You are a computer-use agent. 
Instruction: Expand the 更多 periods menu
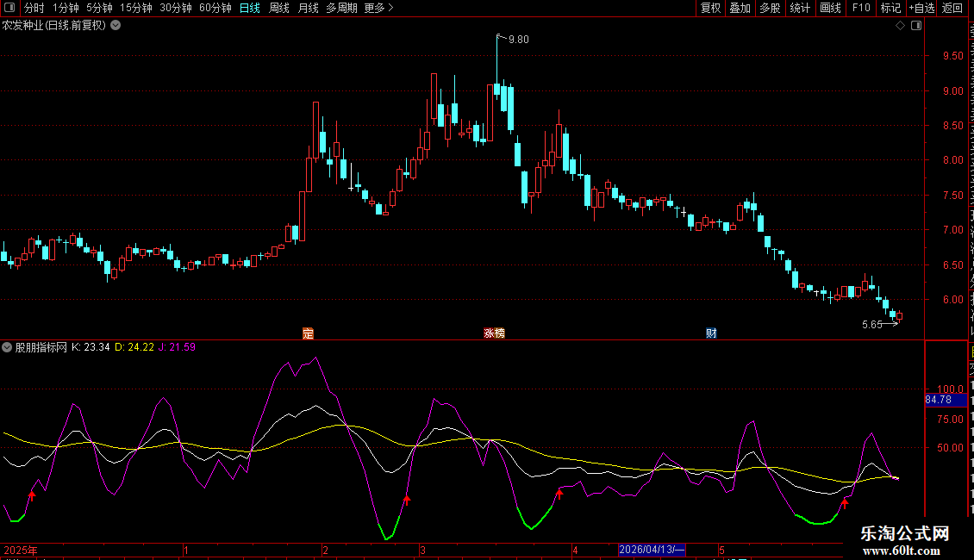tap(379, 8)
